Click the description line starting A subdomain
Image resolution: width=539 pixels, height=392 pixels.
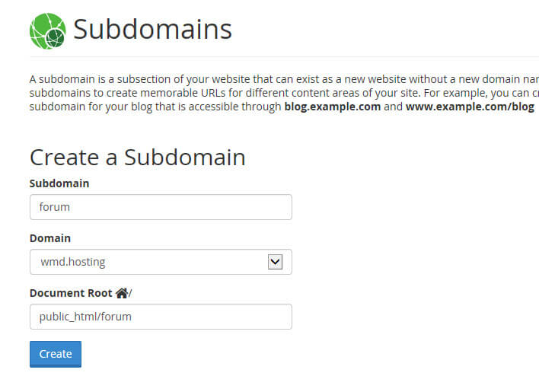click(x=284, y=79)
